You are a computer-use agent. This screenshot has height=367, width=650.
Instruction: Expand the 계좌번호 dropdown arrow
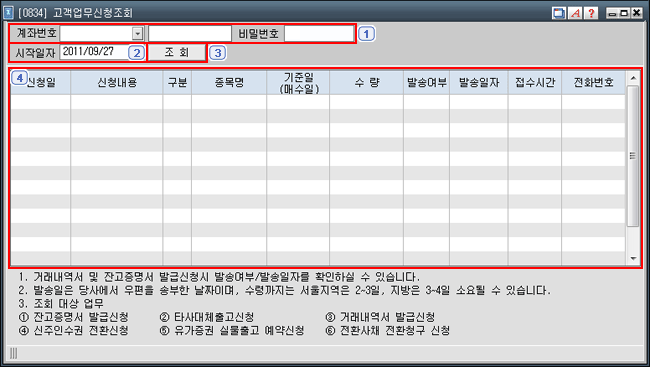(x=137, y=34)
